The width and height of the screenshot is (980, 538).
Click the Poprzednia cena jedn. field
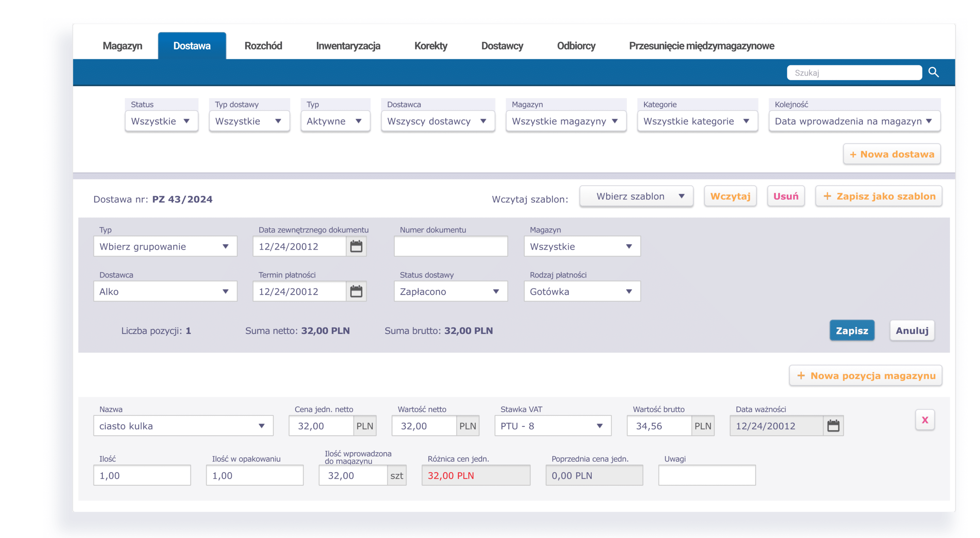[x=594, y=475]
